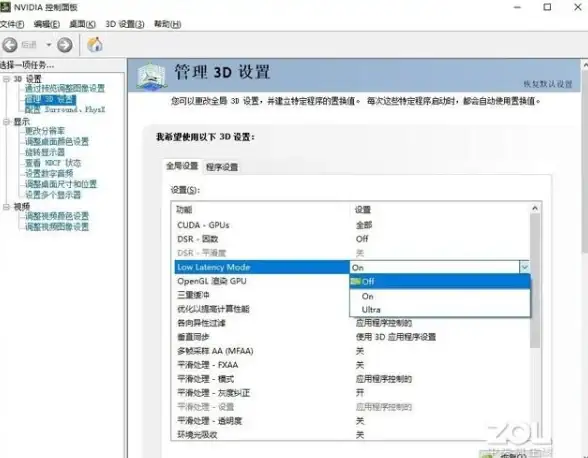The image size is (588, 458).
Task: Click the settings list scrollbar thumb
Action: (x=535, y=281)
